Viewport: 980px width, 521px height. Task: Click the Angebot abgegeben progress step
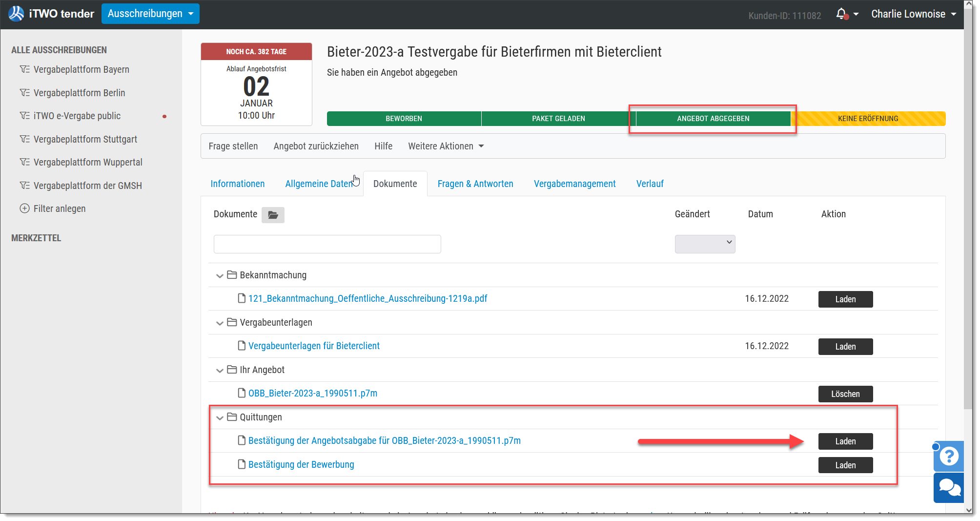pyautogui.click(x=713, y=119)
